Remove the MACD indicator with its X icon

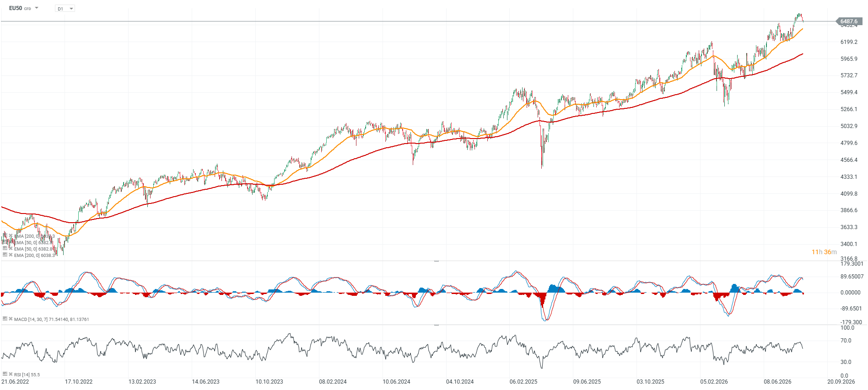[11, 319]
